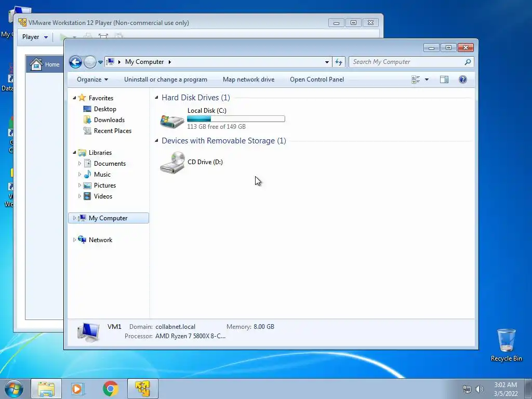
Task: Click the Search My Computer field
Action: [x=411, y=62]
